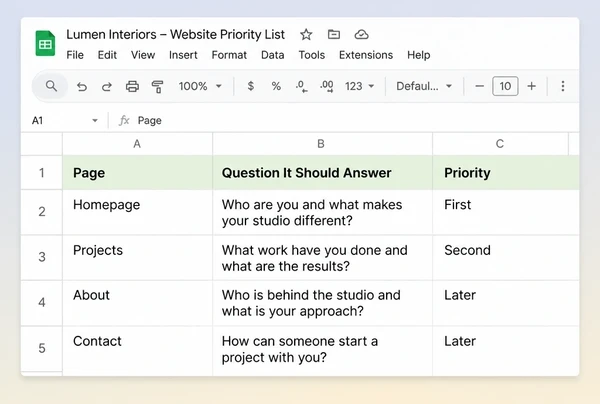The image size is (600, 404).
Task: Open the Help menu
Action: point(419,55)
